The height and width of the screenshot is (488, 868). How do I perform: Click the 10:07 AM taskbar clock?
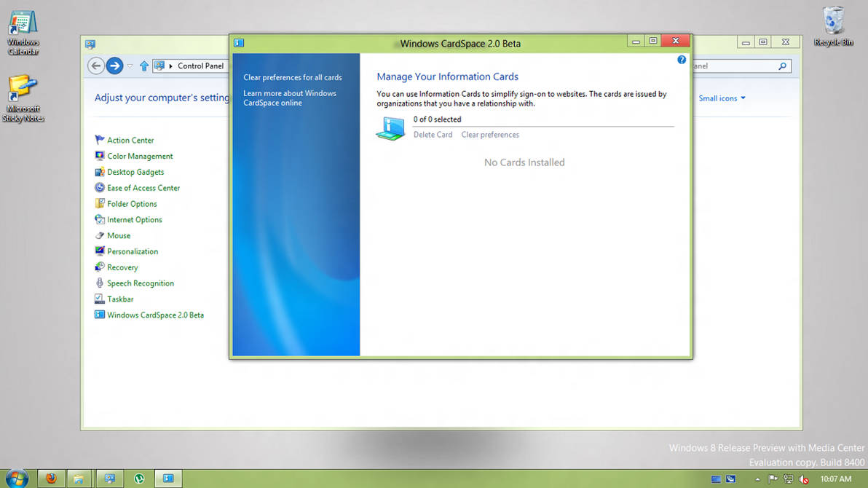coord(836,479)
